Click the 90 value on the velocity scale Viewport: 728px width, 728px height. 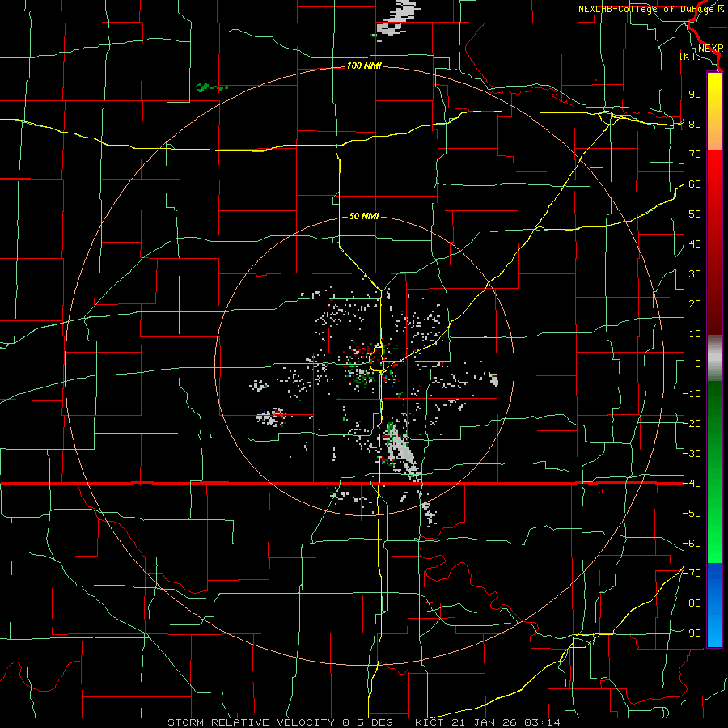pyautogui.click(x=695, y=95)
